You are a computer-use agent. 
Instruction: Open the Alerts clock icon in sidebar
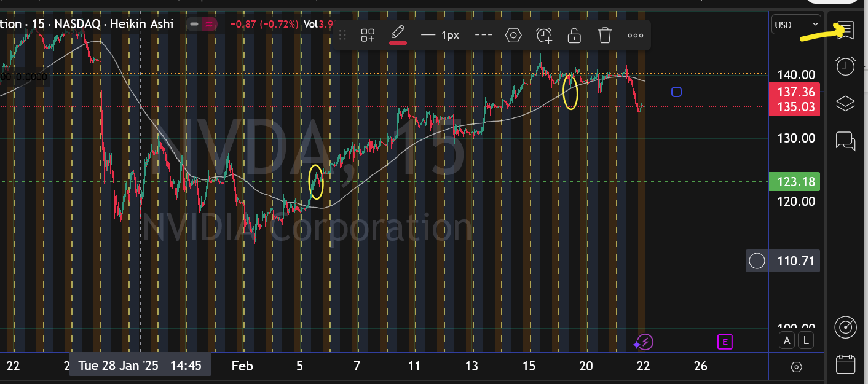(846, 66)
